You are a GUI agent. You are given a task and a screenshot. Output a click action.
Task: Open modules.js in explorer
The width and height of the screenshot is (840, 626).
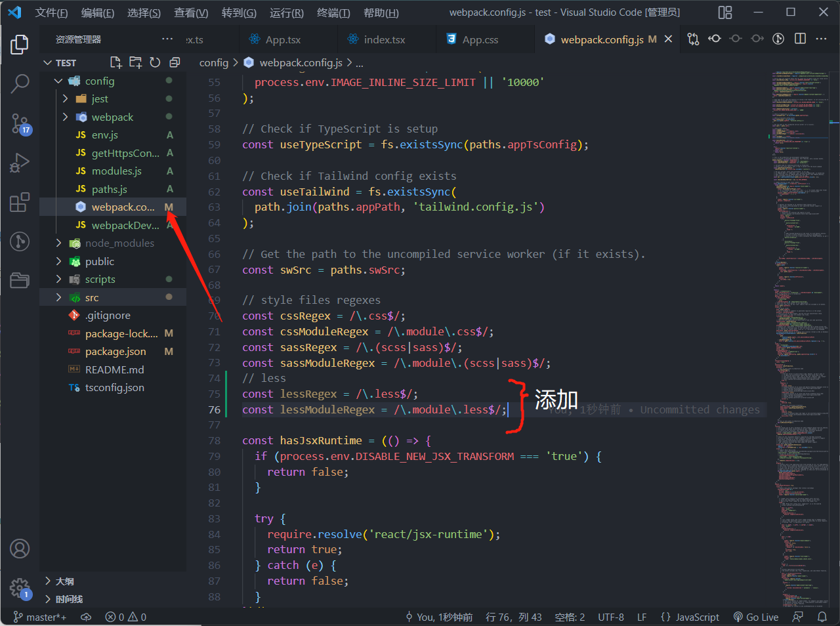tap(113, 171)
